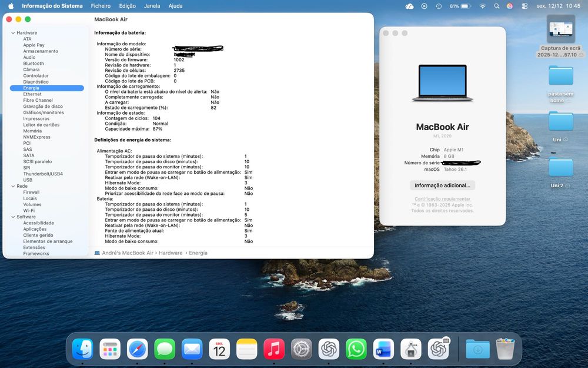The image size is (588, 368).
Task: Open the cloud status icon in menu bar
Action: 409,6
